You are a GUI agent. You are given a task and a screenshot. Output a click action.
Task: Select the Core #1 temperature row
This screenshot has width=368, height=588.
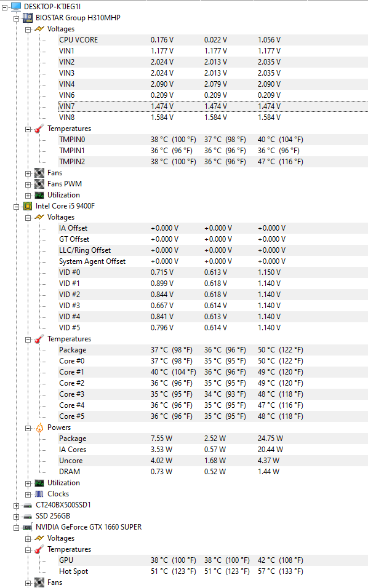213,372
